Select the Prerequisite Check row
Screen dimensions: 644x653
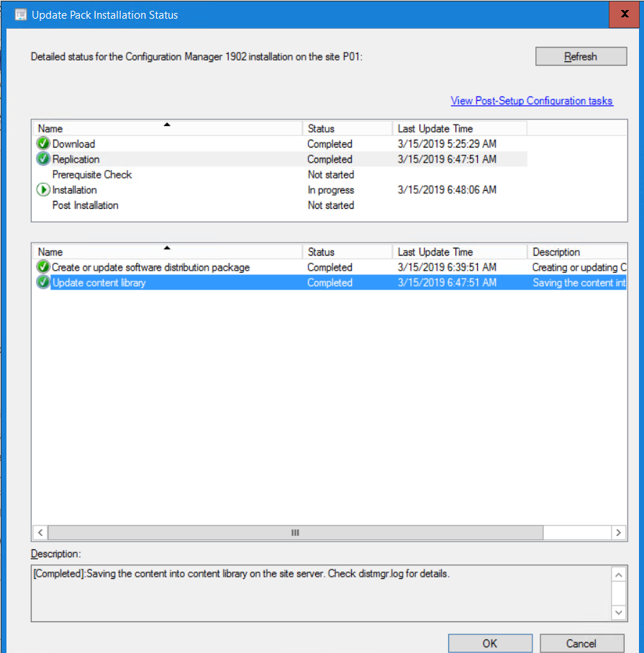(280, 174)
